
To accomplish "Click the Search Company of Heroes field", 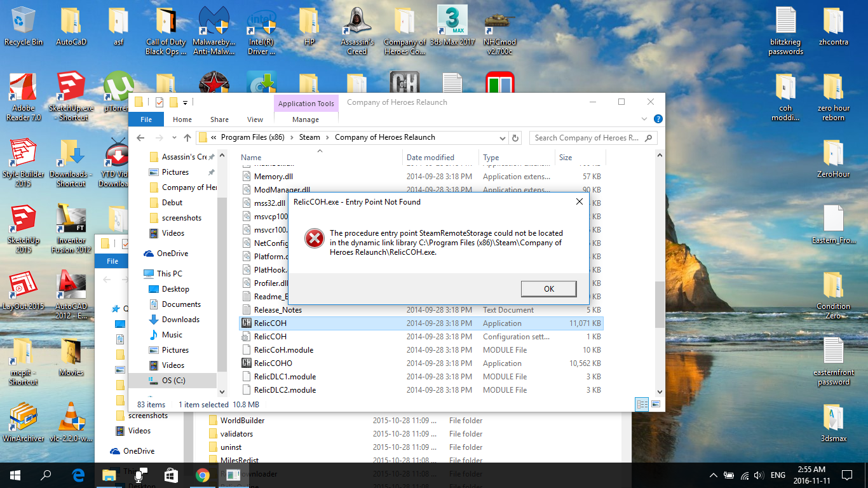I will (x=593, y=137).
